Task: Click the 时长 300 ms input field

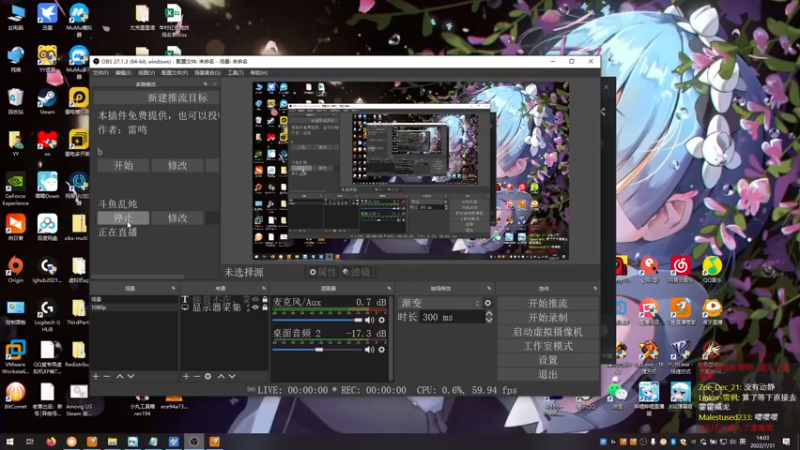Action: 452,317
